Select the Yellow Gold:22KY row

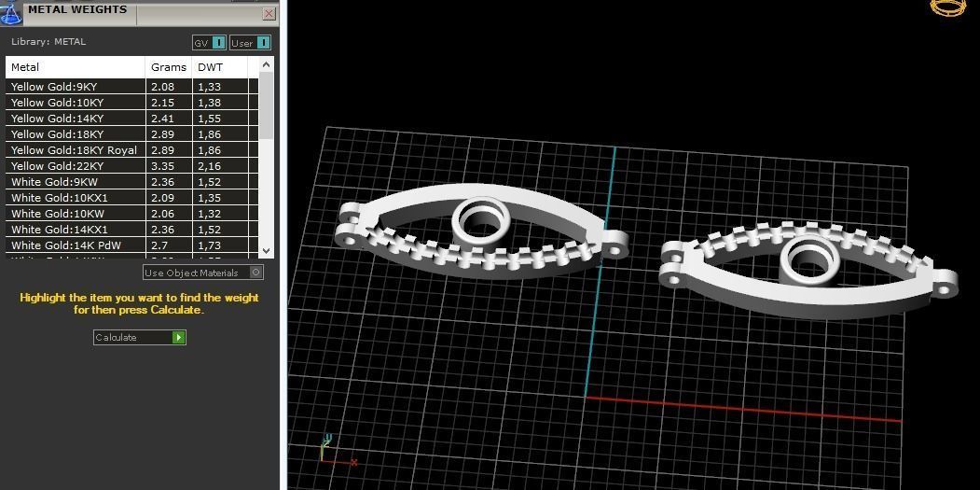coord(131,166)
